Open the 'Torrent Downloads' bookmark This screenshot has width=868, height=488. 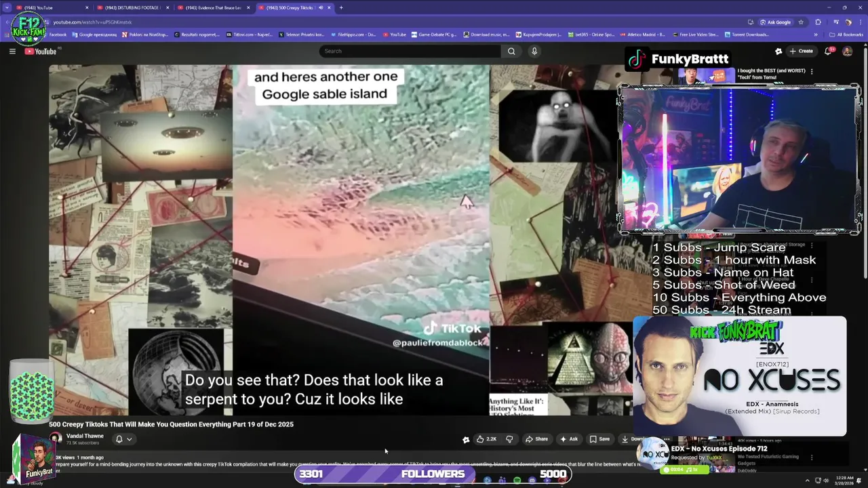[747, 35]
